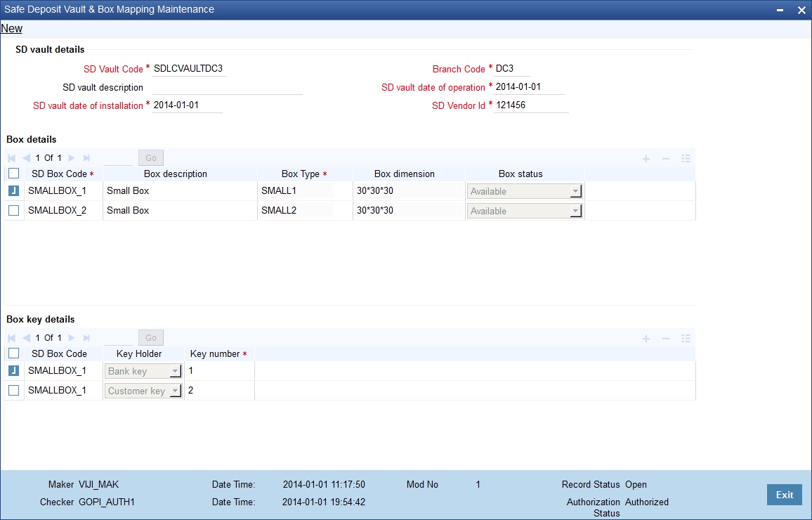Toggle select-all checkbox in Box key details header
Image resolution: width=812 pixels, height=520 pixels.
coord(14,353)
